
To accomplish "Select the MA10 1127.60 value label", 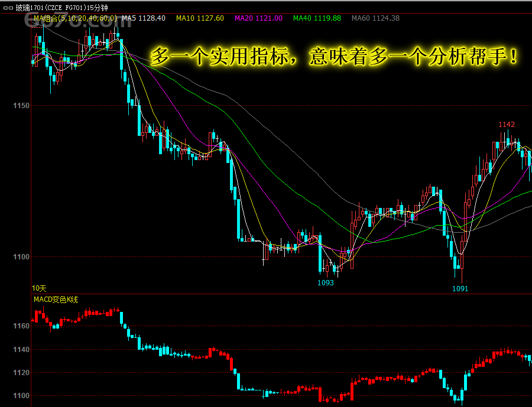I will (x=200, y=18).
